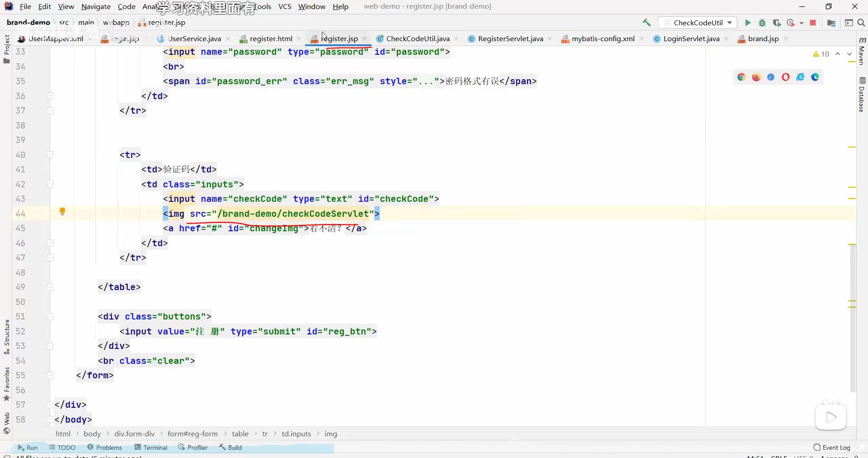Open Search Everywhere magnifier
This screenshot has width=868, height=458.
pyautogui.click(x=861, y=23)
